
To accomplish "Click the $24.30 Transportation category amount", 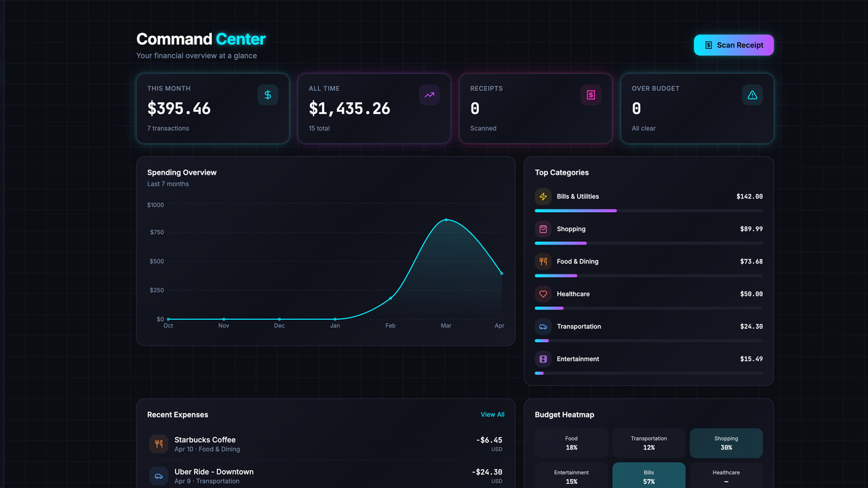I will (x=751, y=327).
